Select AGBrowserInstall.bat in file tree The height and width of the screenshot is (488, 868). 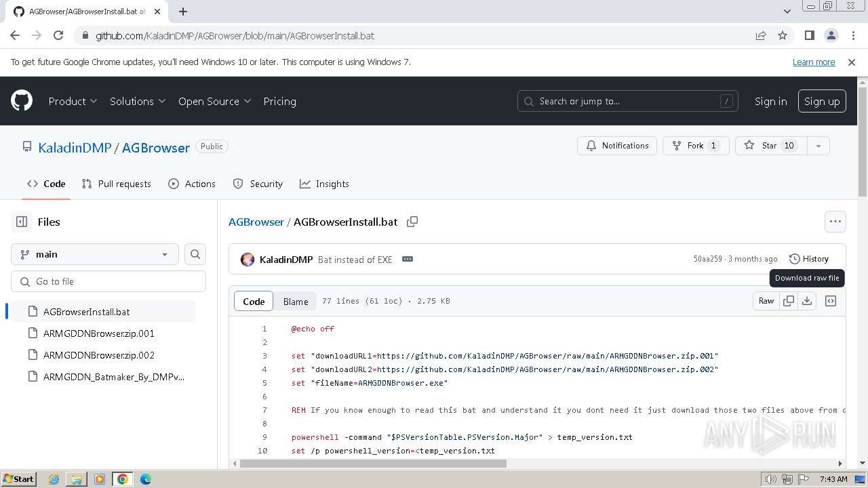pyautogui.click(x=103, y=312)
